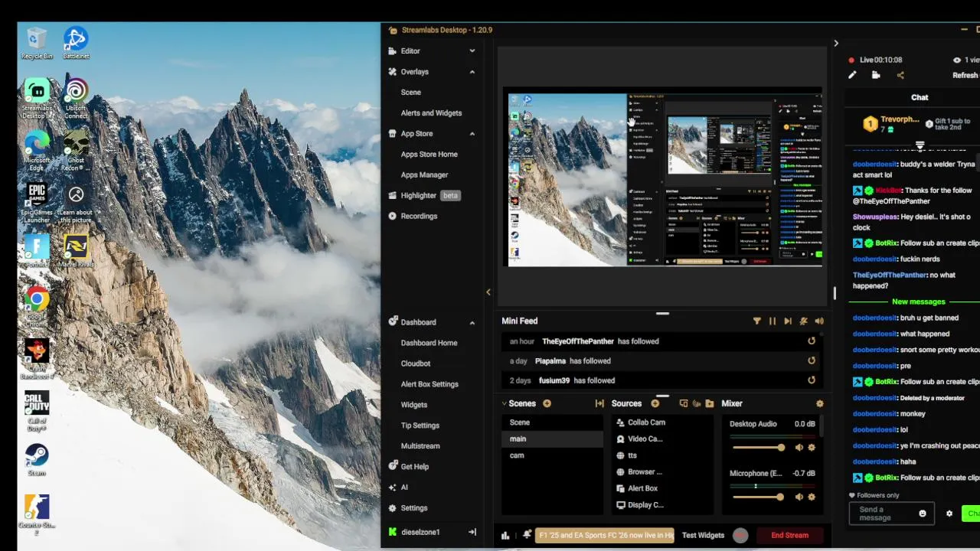Open the GIF/animation source icon in Sources header
Viewport: 980px width, 551px height.
(x=697, y=403)
